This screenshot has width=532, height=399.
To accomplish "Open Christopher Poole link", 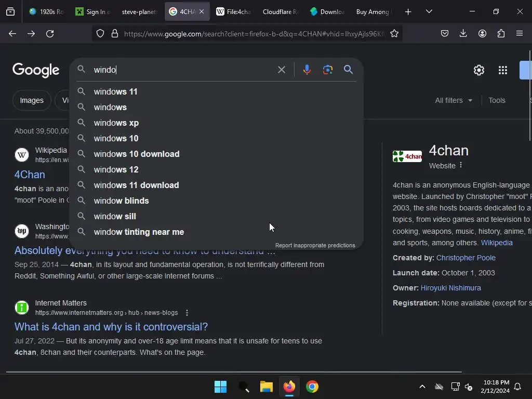I will click(466, 258).
